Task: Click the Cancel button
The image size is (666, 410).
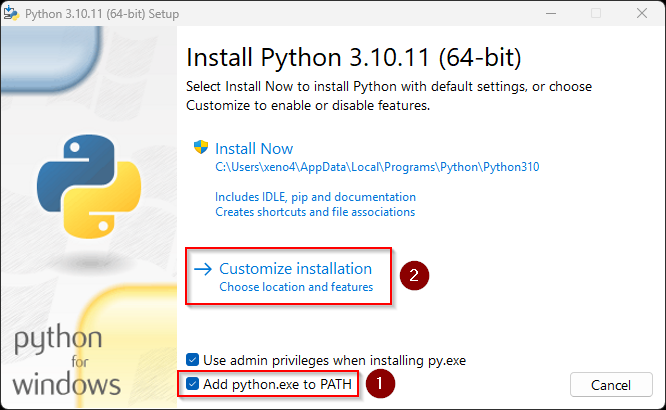Action: click(x=611, y=385)
